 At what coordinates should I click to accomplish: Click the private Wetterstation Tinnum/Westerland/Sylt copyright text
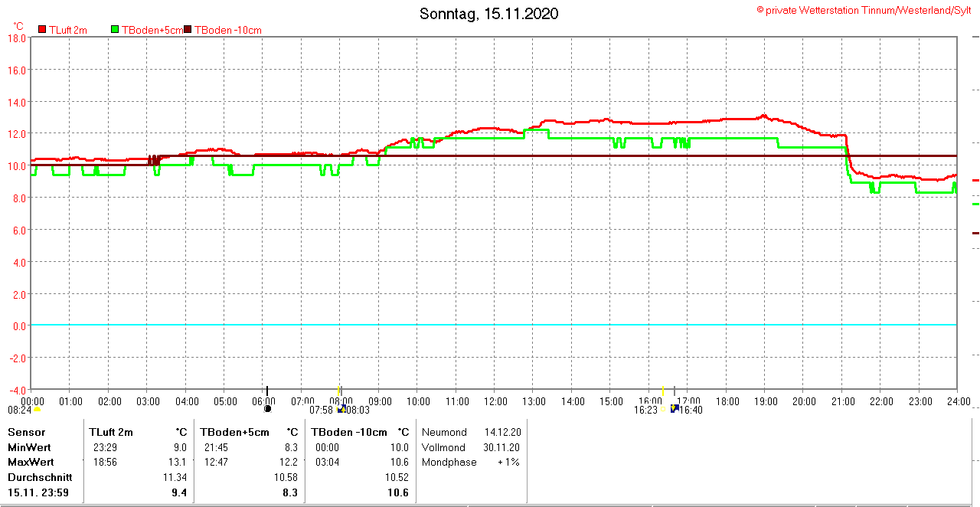coord(864,10)
